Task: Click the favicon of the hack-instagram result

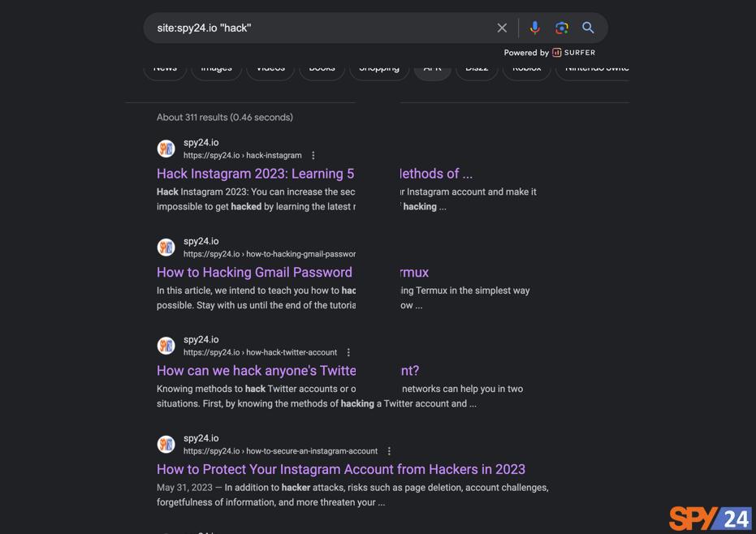Action: coord(166,149)
